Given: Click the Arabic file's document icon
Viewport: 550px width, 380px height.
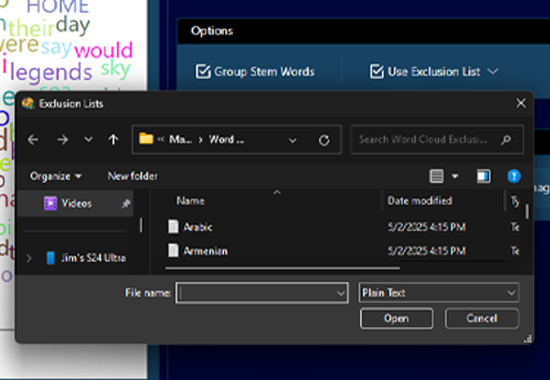Looking at the screenshot, I should 173,226.
